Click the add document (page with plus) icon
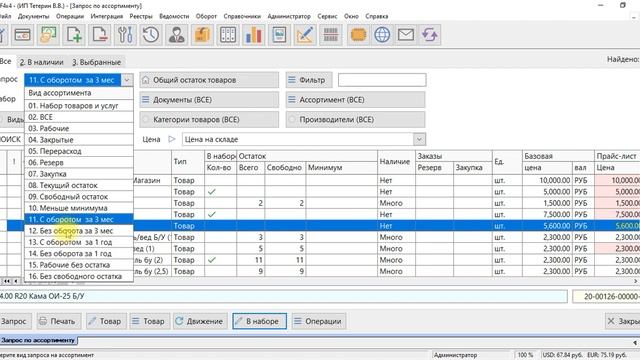The image size is (640, 360). point(74,35)
